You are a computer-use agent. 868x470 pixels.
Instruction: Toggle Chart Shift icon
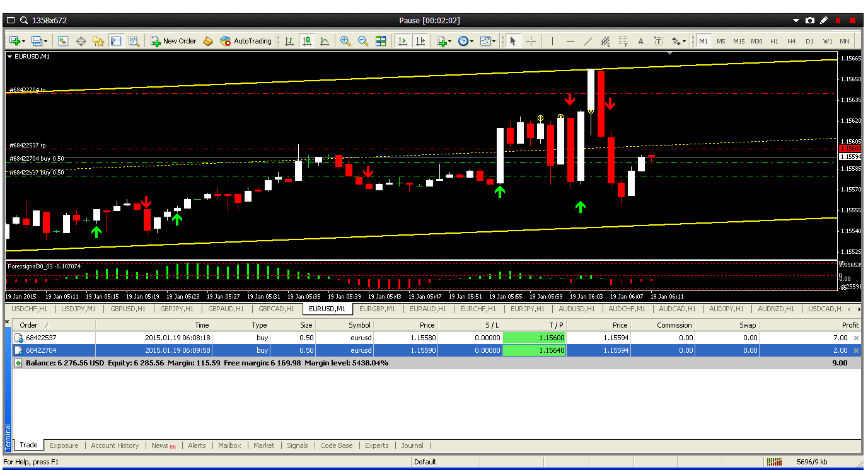point(420,41)
